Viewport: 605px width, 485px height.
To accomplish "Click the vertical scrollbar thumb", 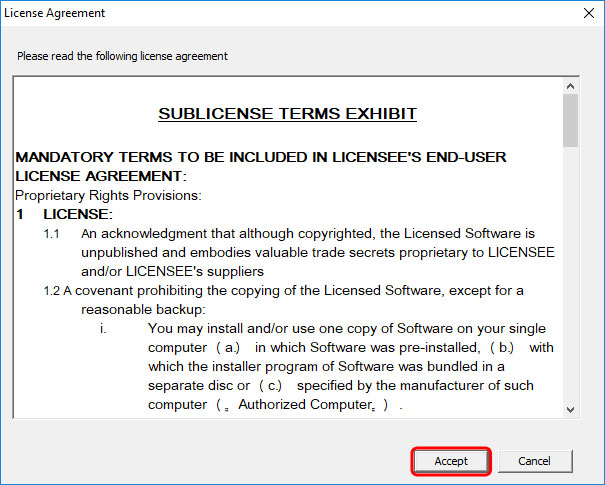I will point(570,120).
